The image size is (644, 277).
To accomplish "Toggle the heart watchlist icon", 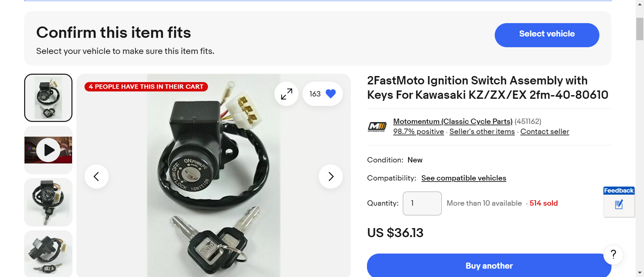I will click(x=330, y=94).
